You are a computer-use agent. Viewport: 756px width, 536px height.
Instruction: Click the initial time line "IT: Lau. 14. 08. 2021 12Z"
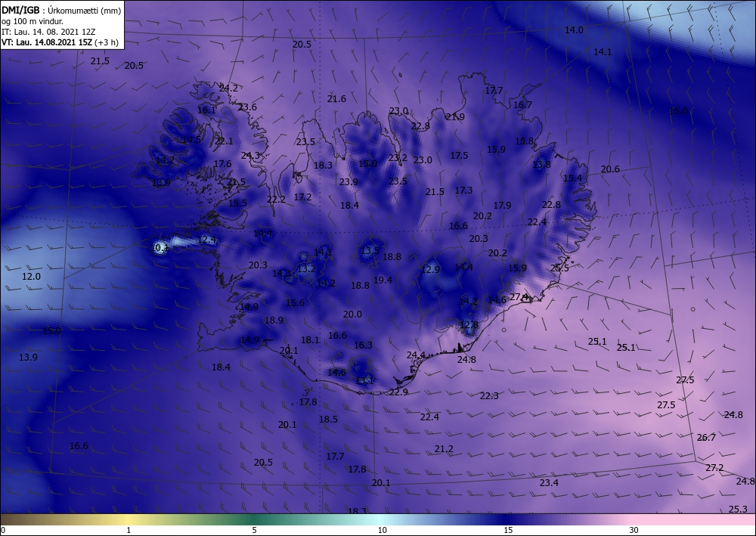click(48, 32)
